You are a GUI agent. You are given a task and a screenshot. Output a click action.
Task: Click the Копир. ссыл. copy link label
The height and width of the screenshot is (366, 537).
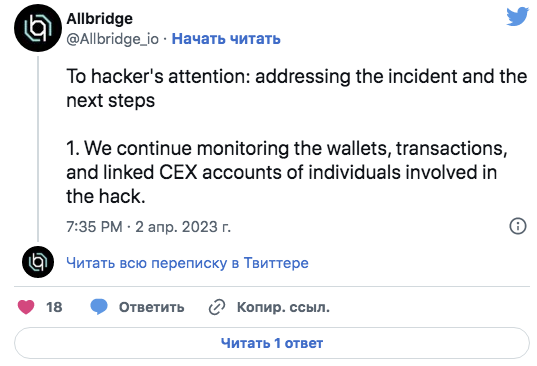(x=283, y=307)
